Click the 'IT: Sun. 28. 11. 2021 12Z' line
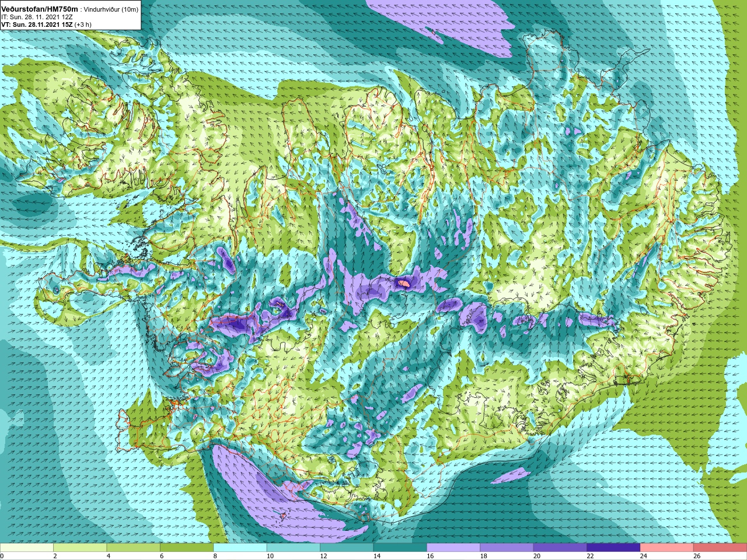The image size is (747, 560). [x=37, y=17]
